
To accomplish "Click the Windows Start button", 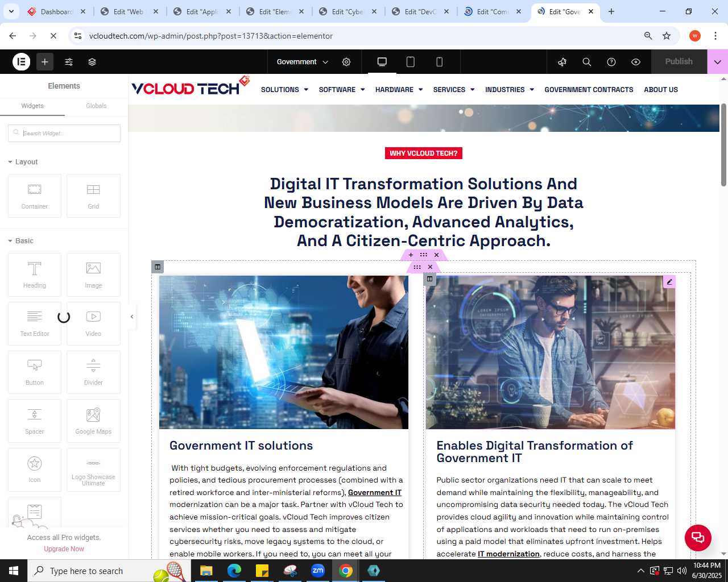I will pyautogui.click(x=14, y=571).
